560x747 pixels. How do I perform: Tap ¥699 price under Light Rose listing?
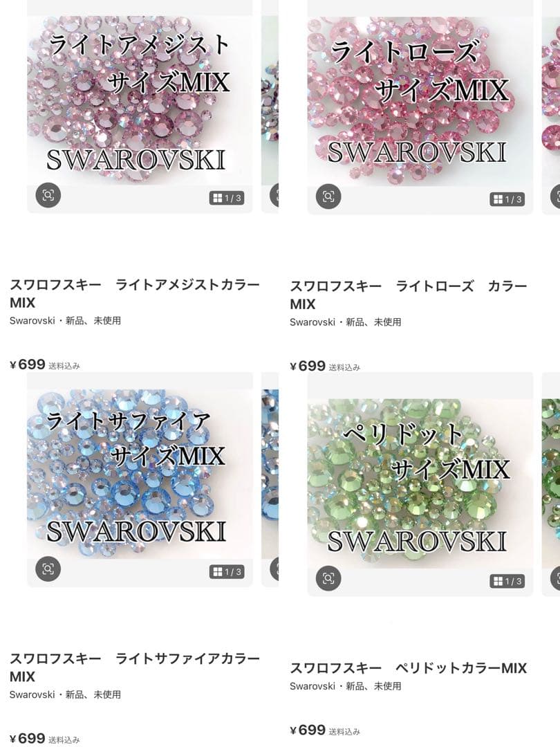[308, 366]
